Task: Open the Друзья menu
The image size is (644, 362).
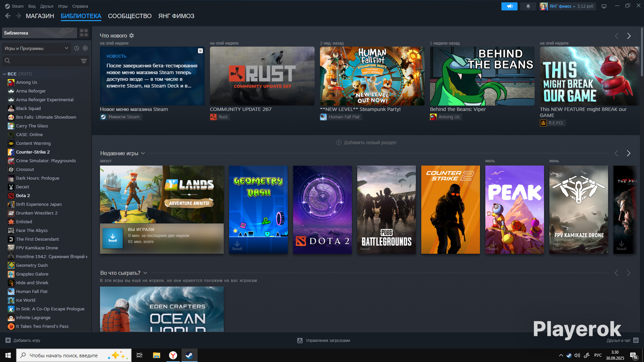Action: click(47, 6)
